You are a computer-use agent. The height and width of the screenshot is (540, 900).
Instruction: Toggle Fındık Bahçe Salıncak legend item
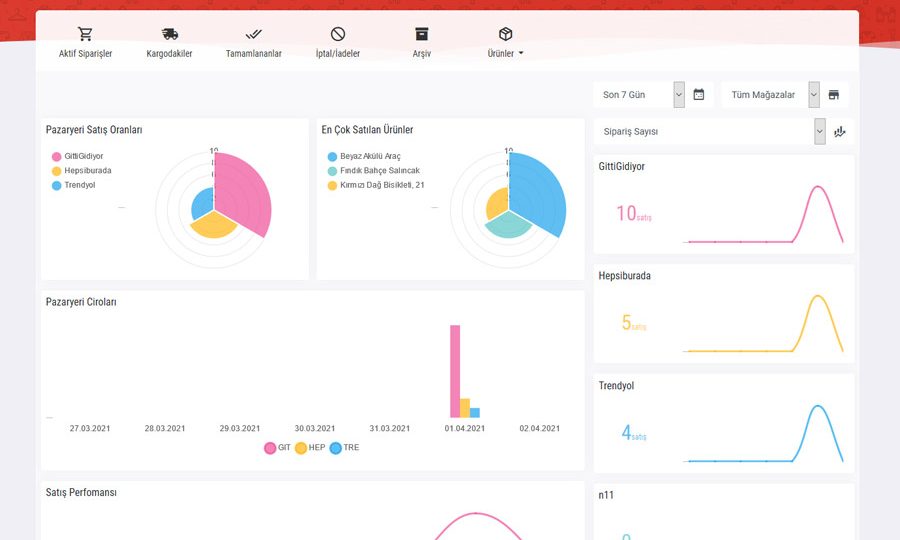click(374, 170)
